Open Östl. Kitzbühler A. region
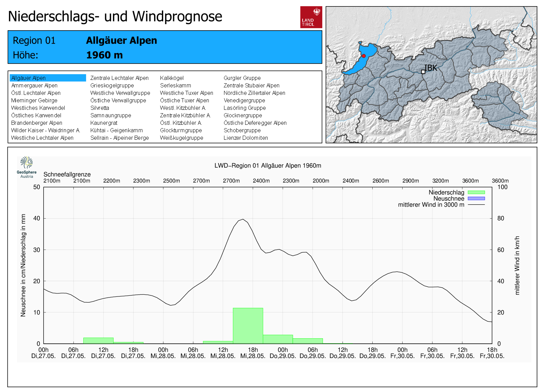This screenshot has height=392, width=544. pos(181,123)
